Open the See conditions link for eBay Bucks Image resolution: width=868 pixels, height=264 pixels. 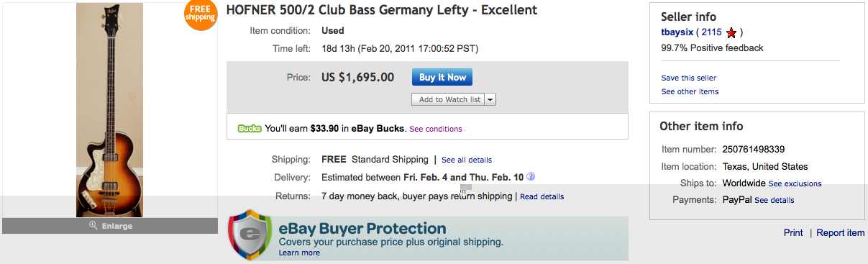[x=436, y=129]
